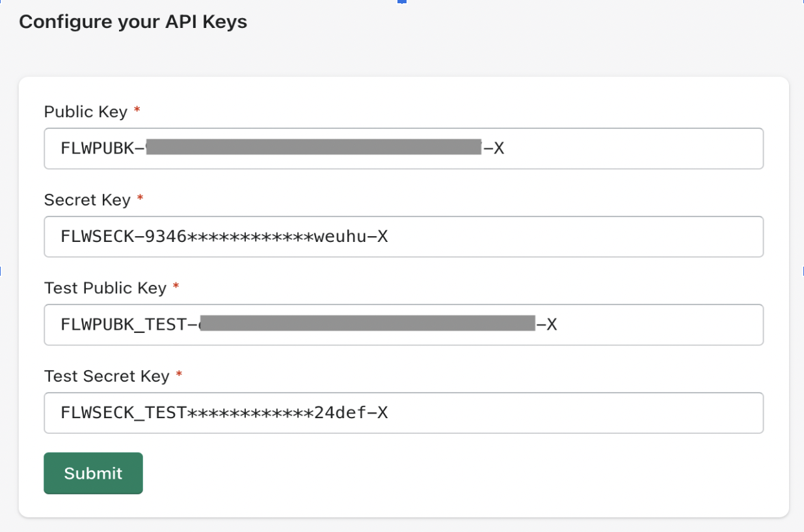Place cursor in masked asterisks of Secret Key

[250, 236]
